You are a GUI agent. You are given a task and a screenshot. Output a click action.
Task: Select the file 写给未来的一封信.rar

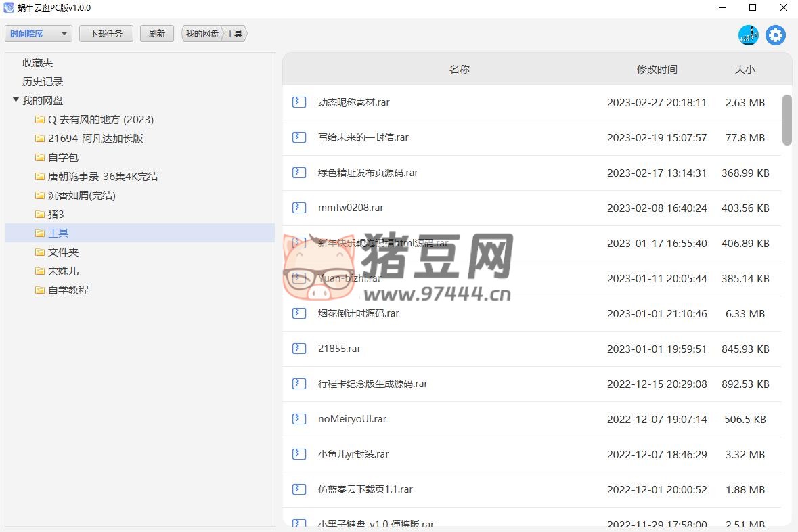coord(363,137)
